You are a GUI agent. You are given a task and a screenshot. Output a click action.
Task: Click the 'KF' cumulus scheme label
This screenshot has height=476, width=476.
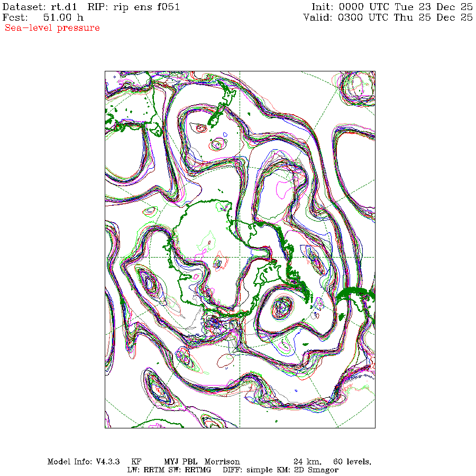tap(136, 462)
